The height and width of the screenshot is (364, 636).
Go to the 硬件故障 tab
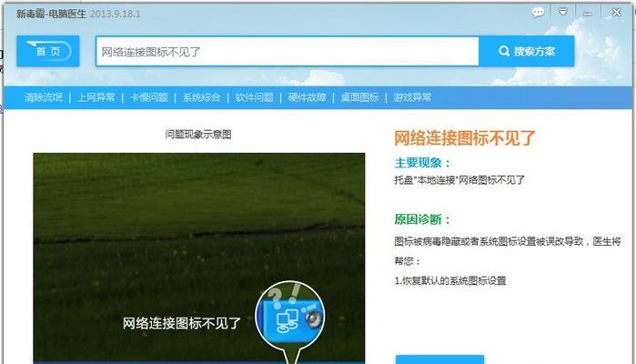[x=307, y=97]
